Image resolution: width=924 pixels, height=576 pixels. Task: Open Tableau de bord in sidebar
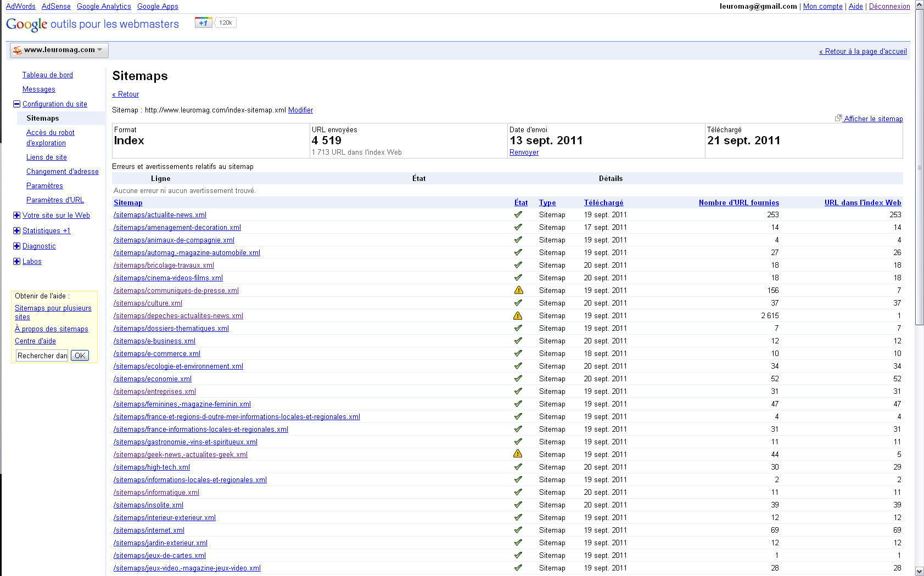click(x=47, y=75)
